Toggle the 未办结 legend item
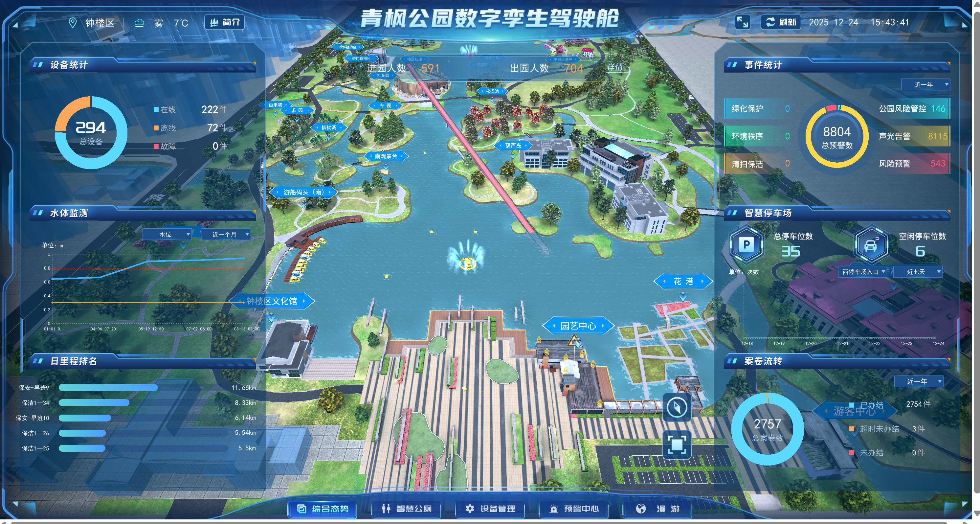 click(867, 452)
